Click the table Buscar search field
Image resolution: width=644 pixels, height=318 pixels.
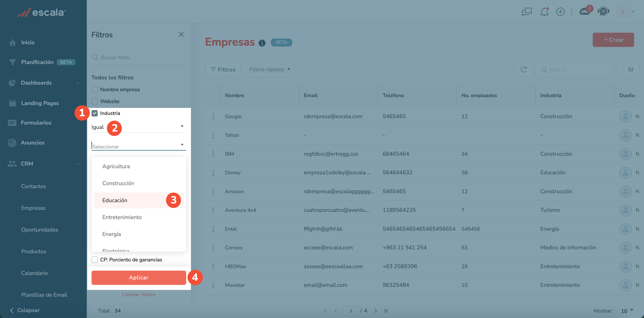[x=575, y=70]
